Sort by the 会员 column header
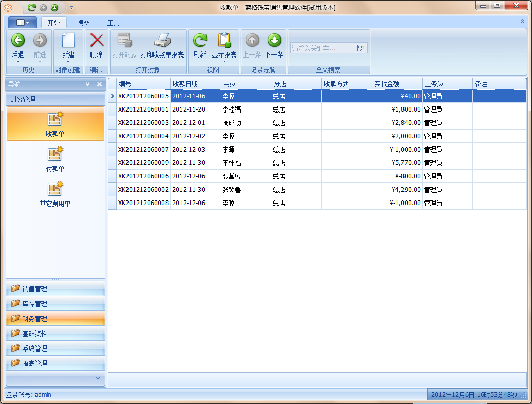Image resolution: width=532 pixels, height=404 pixels. [246, 84]
